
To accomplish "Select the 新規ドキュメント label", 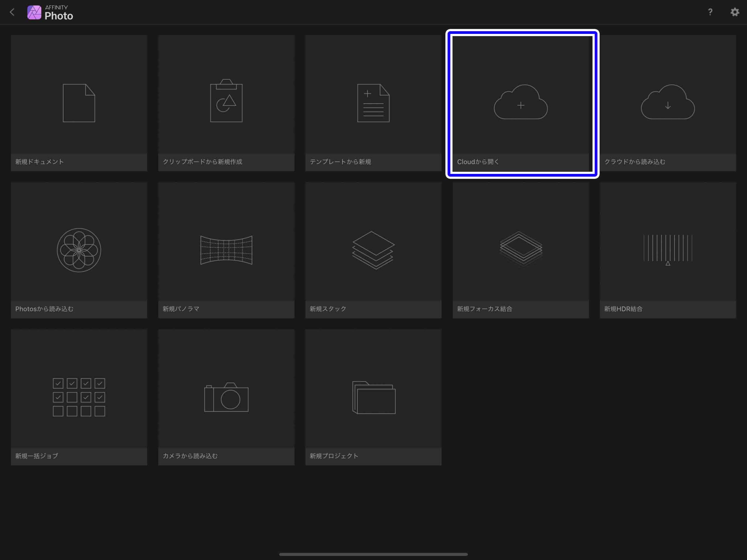I will [x=39, y=162].
